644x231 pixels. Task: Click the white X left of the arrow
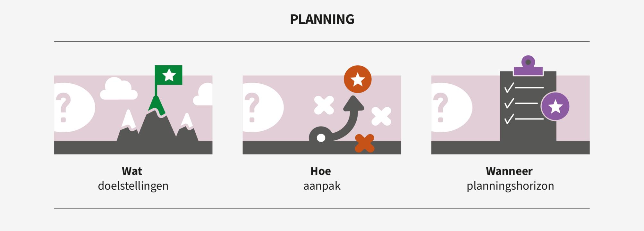click(324, 105)
